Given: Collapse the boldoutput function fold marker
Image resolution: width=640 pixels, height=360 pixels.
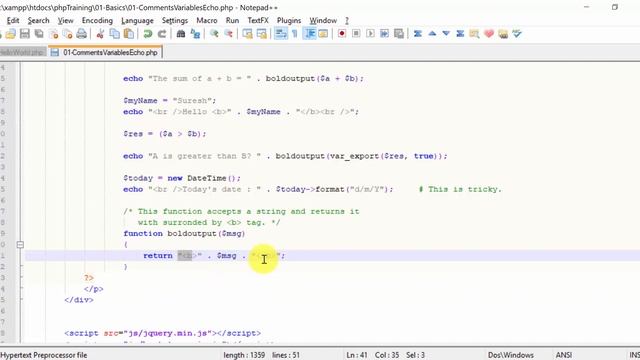Looking at the screenshot, I should tap(20, 244).
